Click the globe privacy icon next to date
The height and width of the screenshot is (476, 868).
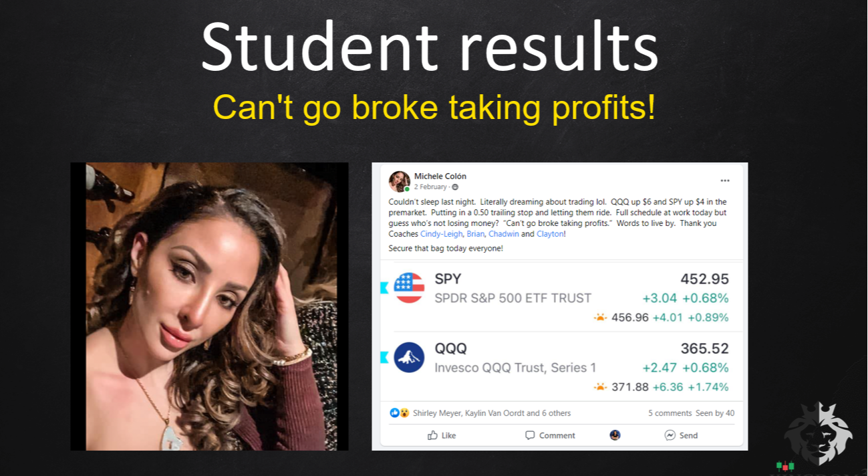coord(455,187)
